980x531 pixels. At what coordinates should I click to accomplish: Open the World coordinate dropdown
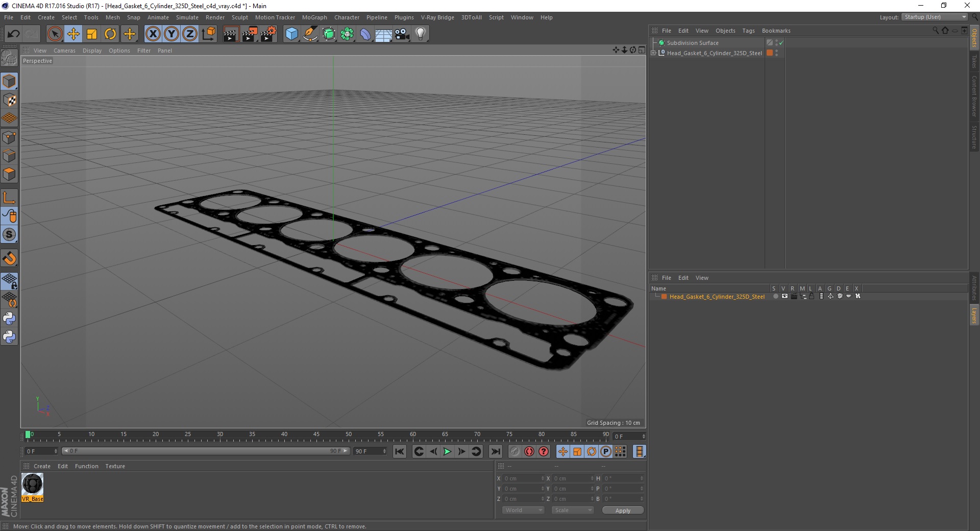click(523, 510)
